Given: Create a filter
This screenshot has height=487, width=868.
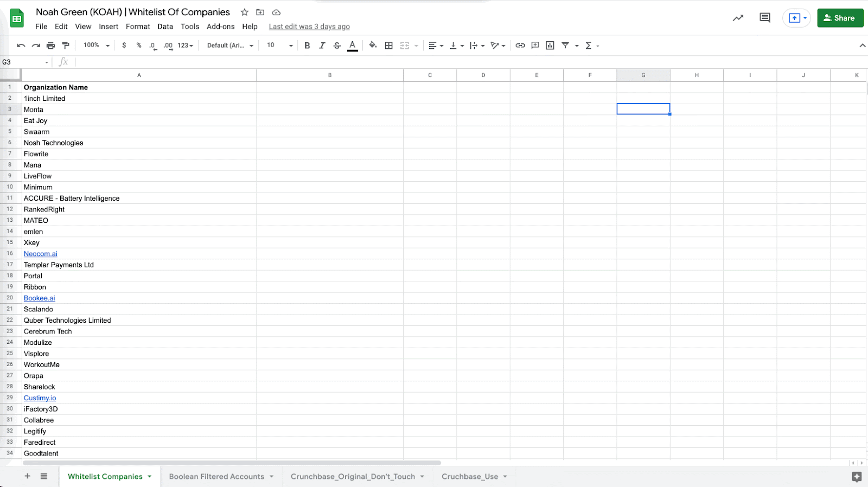Looking at the screenshot, I should [565, 46].
